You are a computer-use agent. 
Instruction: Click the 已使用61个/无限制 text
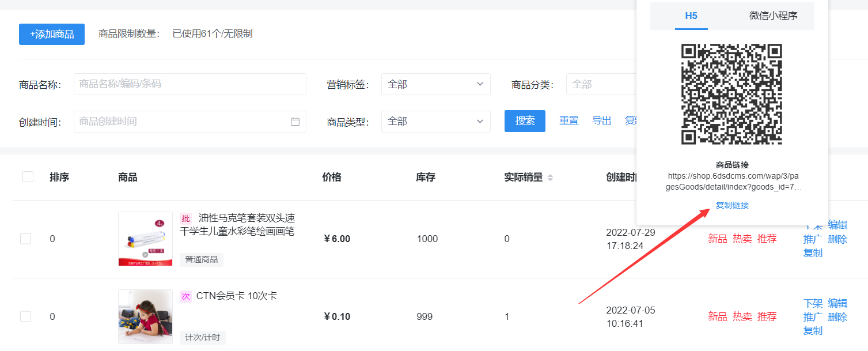213,34
